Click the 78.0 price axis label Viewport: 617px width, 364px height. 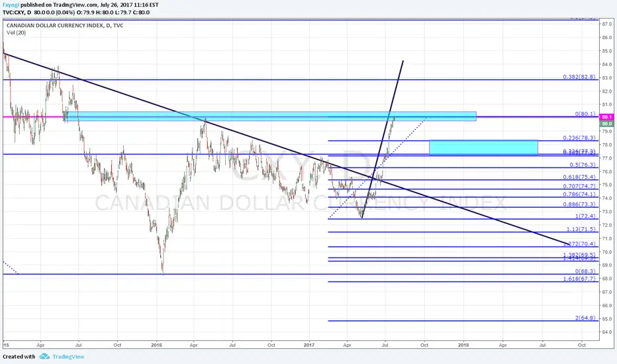606,144
